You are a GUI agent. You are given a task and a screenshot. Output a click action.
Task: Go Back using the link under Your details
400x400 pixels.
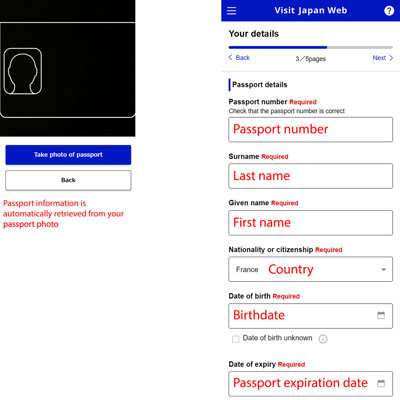[x=239, y=58]
